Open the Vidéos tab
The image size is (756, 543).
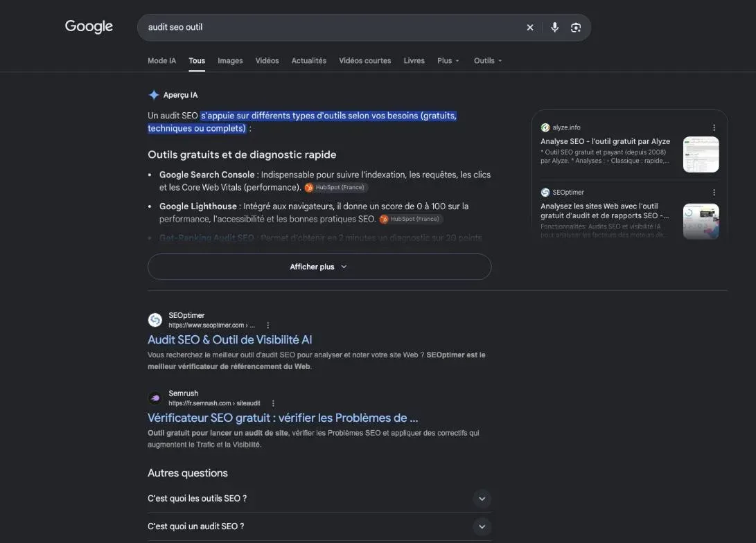pyautogui.click(x=267, y=61)
